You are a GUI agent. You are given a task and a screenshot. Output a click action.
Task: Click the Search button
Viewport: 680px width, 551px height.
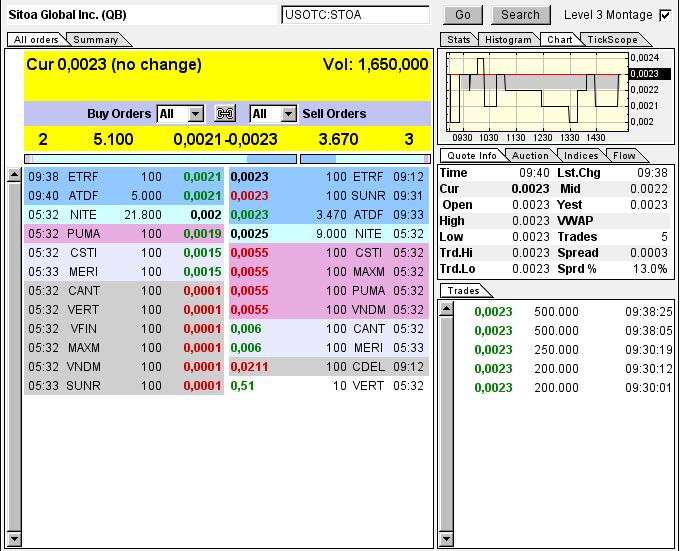point(520,15)
